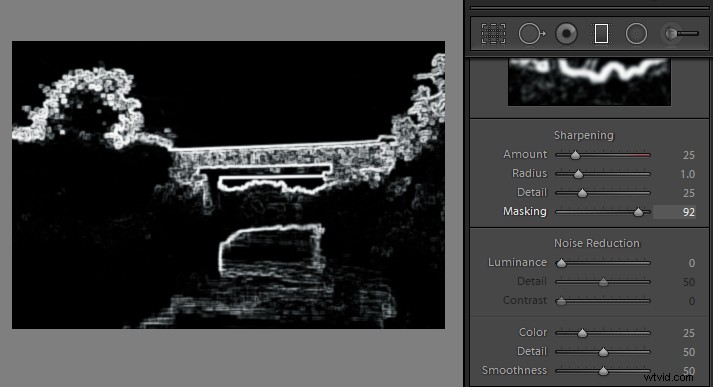Click the Sharpening Amount slider handle
This screenshot has width=713, height=387.
[x=575, y=156]
